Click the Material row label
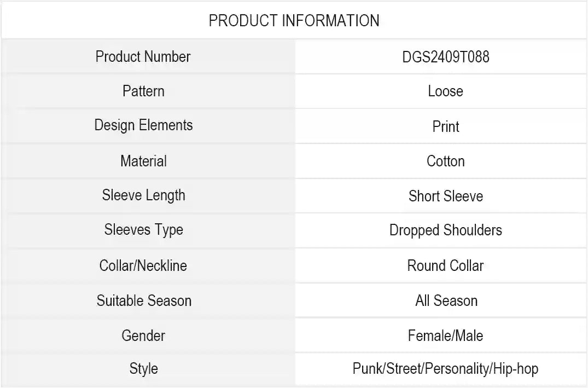The image size is (588, 388). [143, 161]
